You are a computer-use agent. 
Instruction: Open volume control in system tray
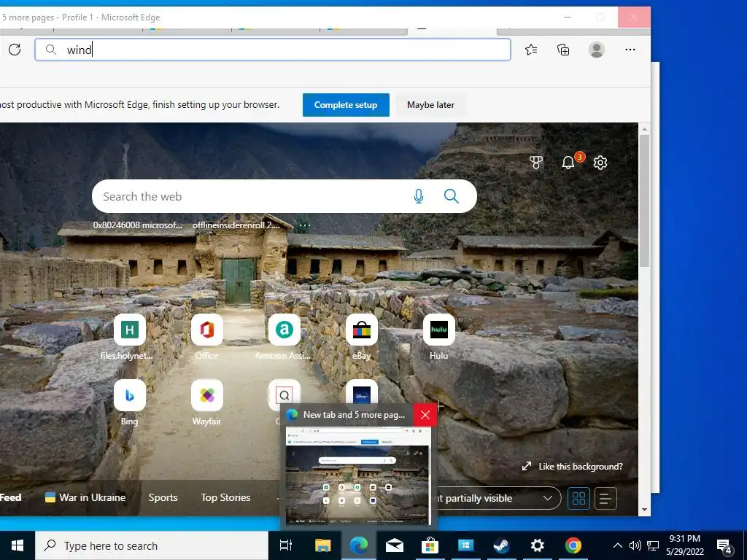(635, 545)
